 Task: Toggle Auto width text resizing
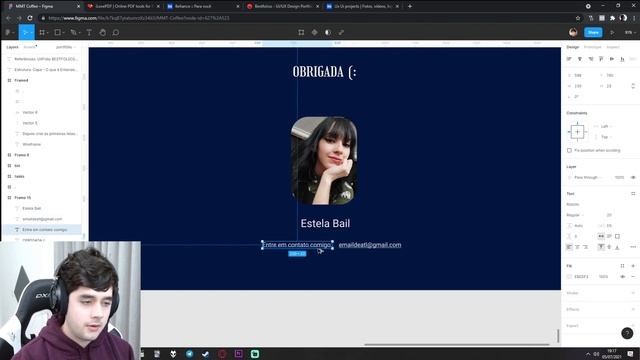[601, 236]
